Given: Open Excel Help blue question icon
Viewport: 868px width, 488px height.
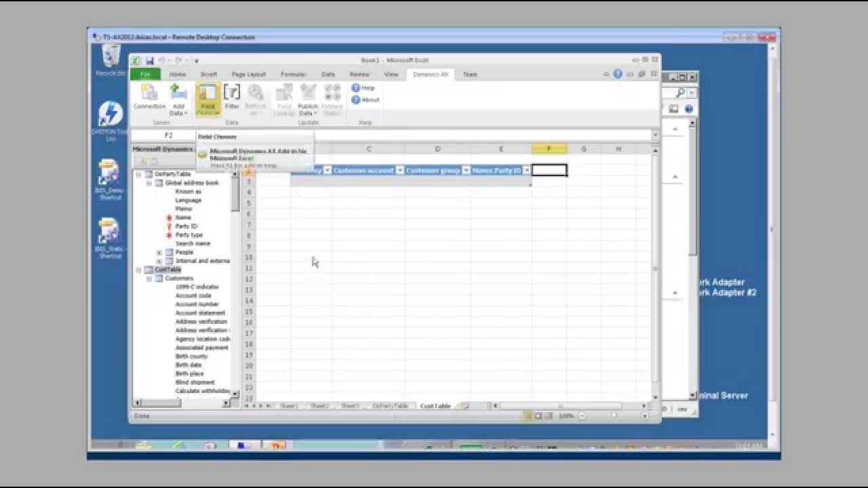Looking at the screenshot, I should pyautogui.click(x=618, y=74).
